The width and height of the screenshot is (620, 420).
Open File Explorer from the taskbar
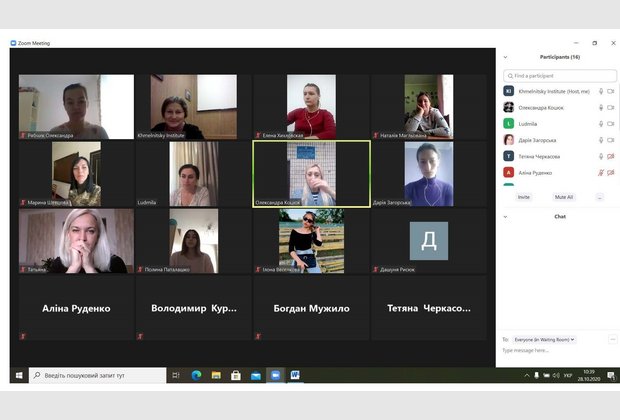pos(216,375)
